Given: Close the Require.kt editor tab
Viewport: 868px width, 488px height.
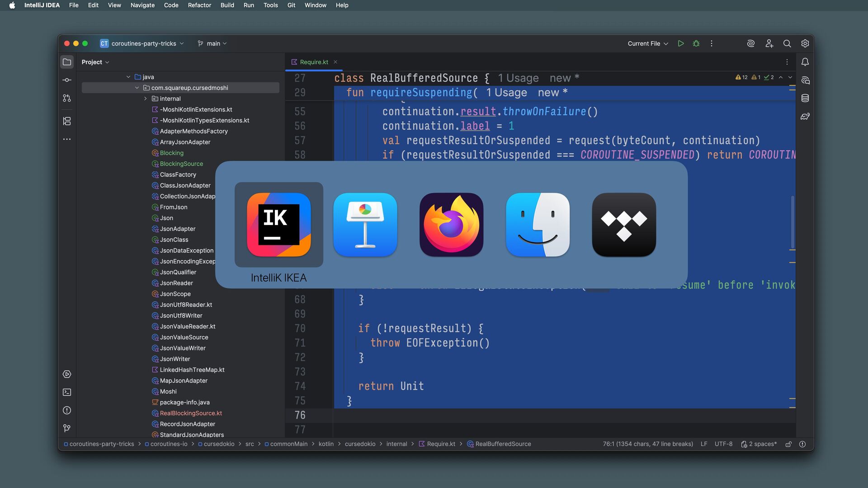Looking at the screenshot, I should click(x=335, y=62).
